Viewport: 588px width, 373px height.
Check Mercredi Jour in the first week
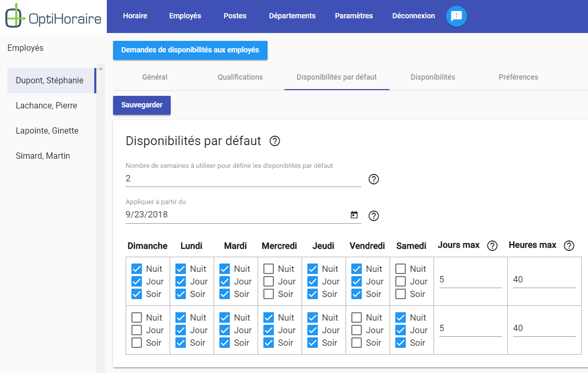269,281
